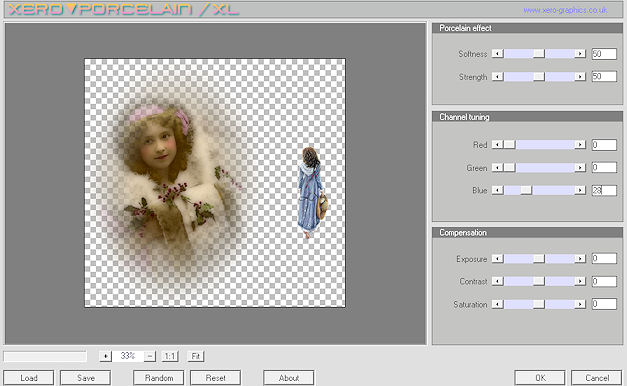Increase Saturation with right arrow button
This screenshot has width=627, height=386.
tap(580, 304)
